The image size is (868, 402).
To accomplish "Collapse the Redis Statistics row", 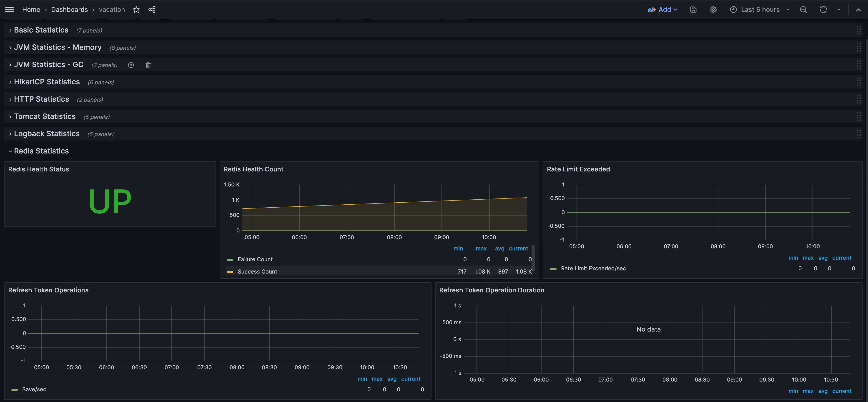I will tap(41, 151).
